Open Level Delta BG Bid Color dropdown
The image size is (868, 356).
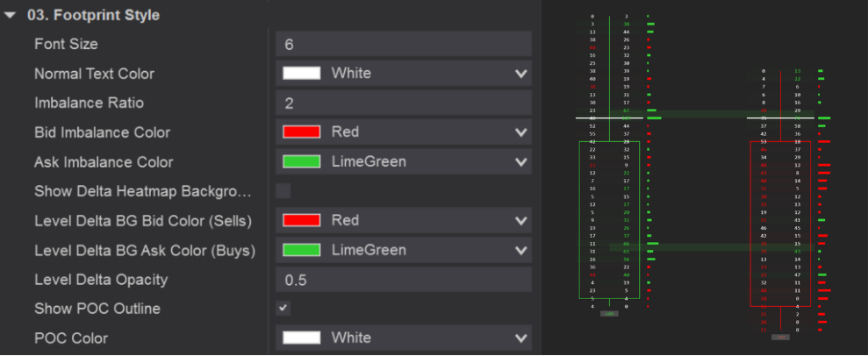pos(520,220)
